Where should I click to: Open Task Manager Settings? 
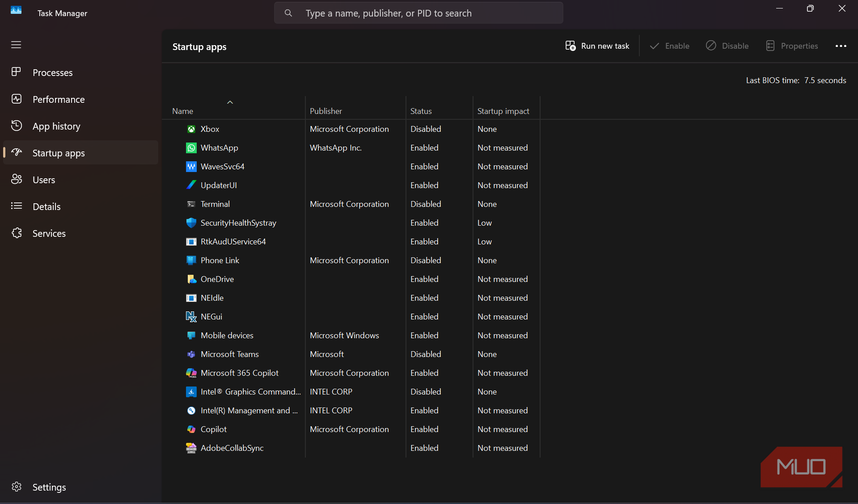[81, 487]
